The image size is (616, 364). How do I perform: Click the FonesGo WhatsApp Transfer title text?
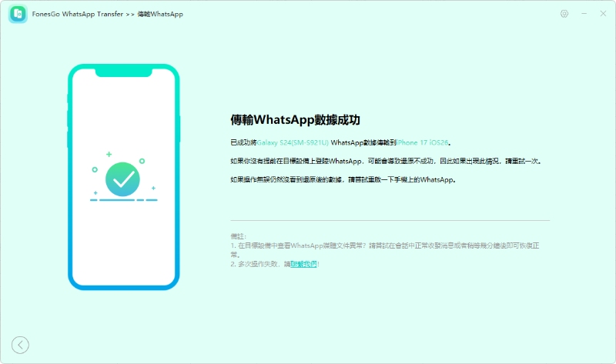pos(78,14)
